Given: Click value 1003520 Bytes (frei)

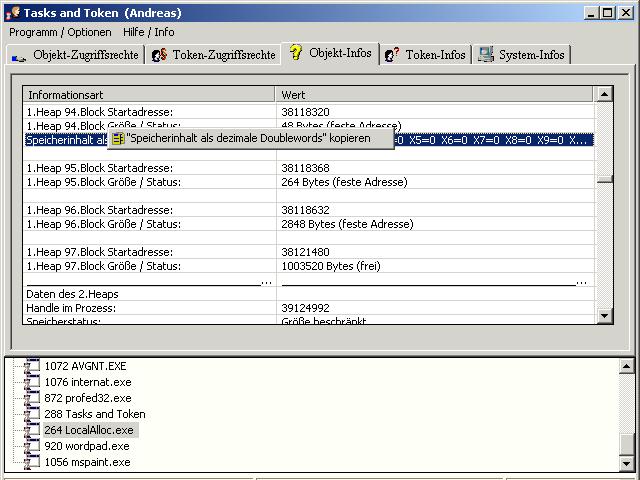Looking at the screenshot, I should [331, 266].
